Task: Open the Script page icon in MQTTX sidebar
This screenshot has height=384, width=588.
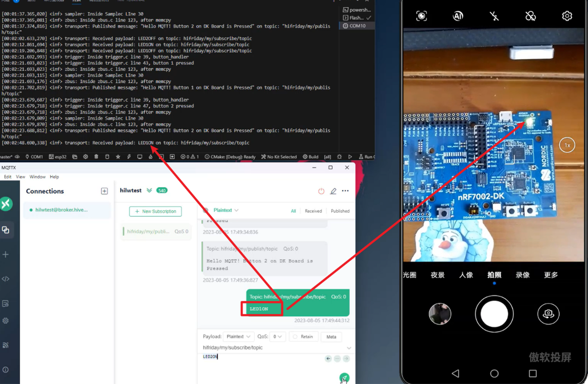Action: click(x=5, y=279)
